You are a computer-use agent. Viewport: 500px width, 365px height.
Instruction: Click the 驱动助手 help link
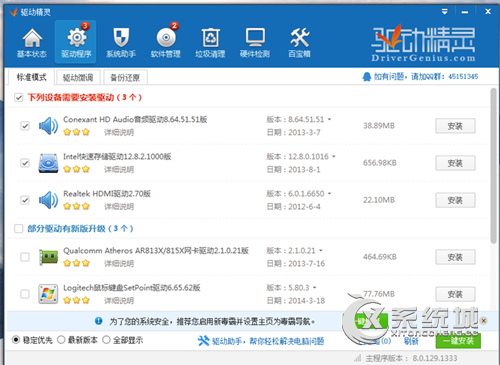(268, 341)
